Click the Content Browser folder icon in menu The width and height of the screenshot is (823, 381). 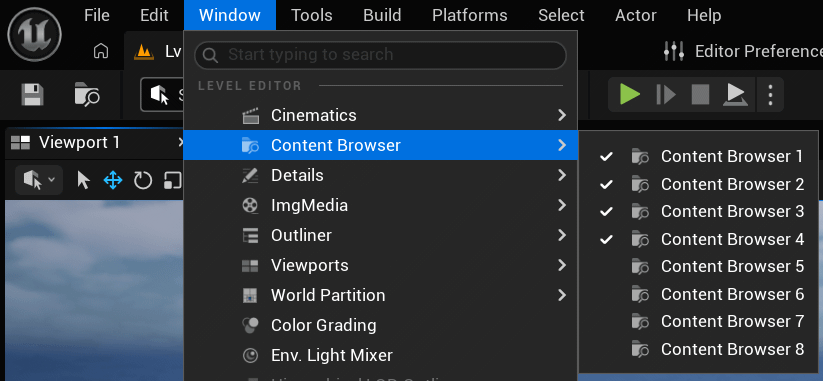pyautogui.click(x=250, y=145)
